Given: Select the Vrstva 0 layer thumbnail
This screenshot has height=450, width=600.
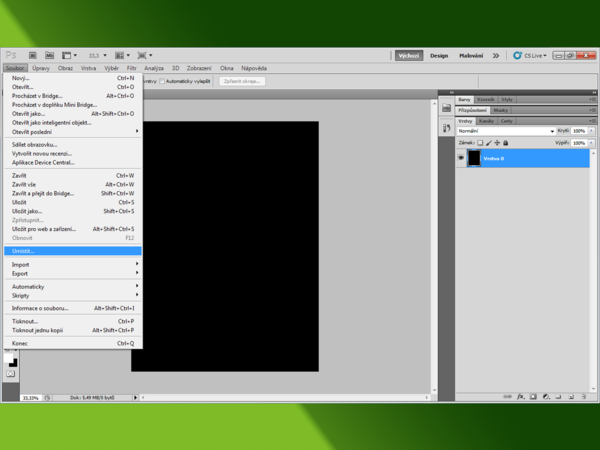Looking at the screenshot, I should point(474,158).
